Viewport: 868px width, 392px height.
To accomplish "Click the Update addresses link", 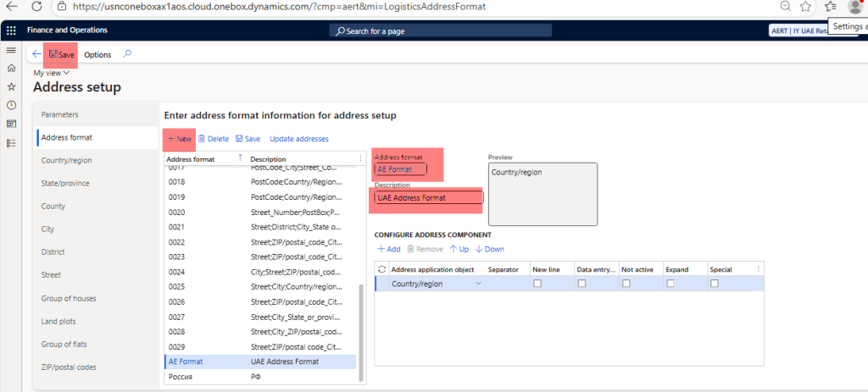I will (298, 139).
